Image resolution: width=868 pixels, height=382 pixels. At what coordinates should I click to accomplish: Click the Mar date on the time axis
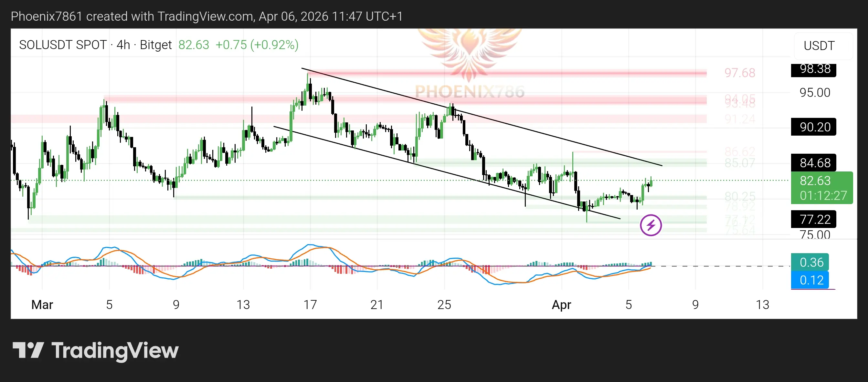click(42, 305)
